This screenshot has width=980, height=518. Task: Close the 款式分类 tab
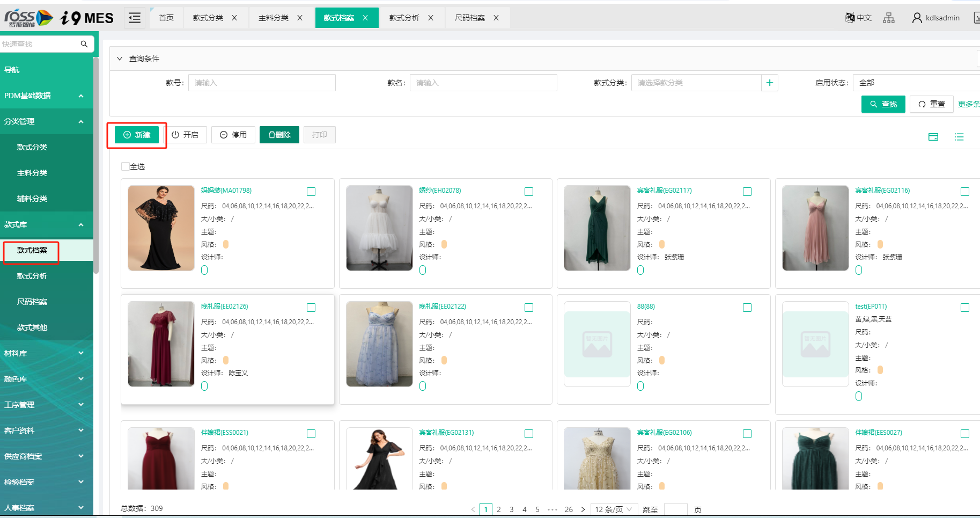pos(234,18)
